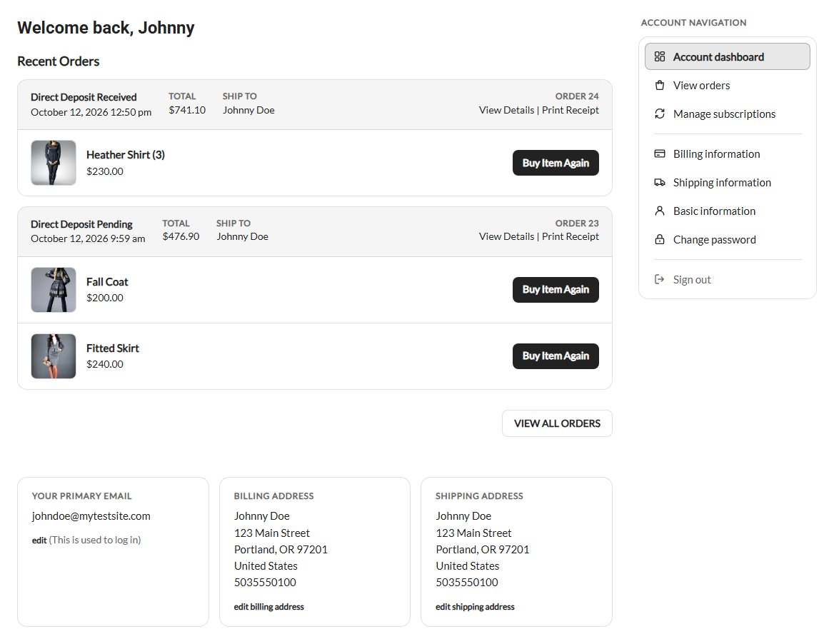Click the VIEW ALL ORDERS button
834x644 pixels.
coord(557,423)
